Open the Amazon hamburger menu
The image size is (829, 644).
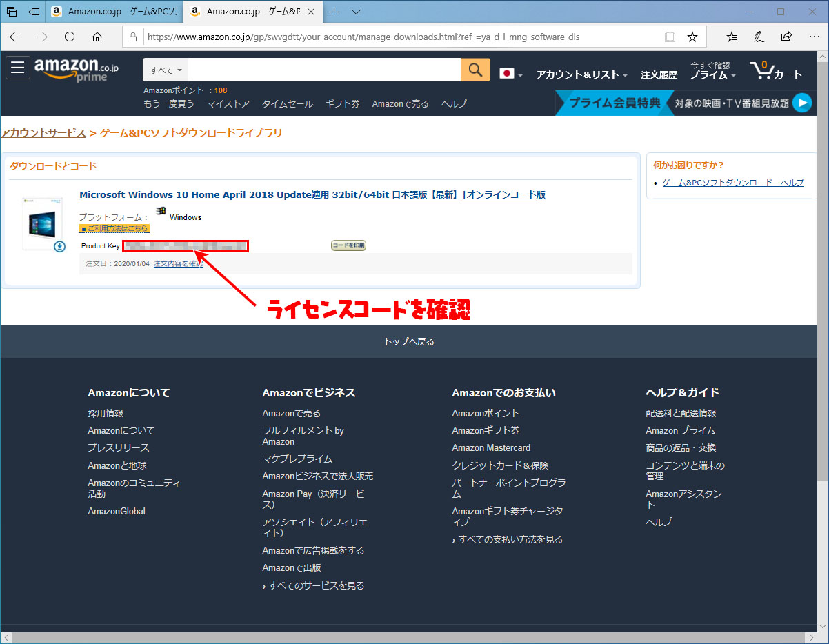(x=17, y=68)
